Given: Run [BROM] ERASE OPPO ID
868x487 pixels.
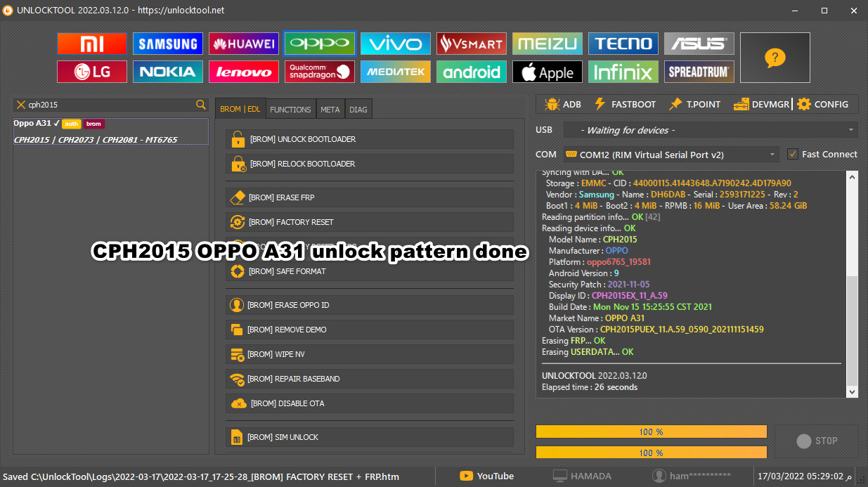Looking at the screenshot, I should point(370,305).
